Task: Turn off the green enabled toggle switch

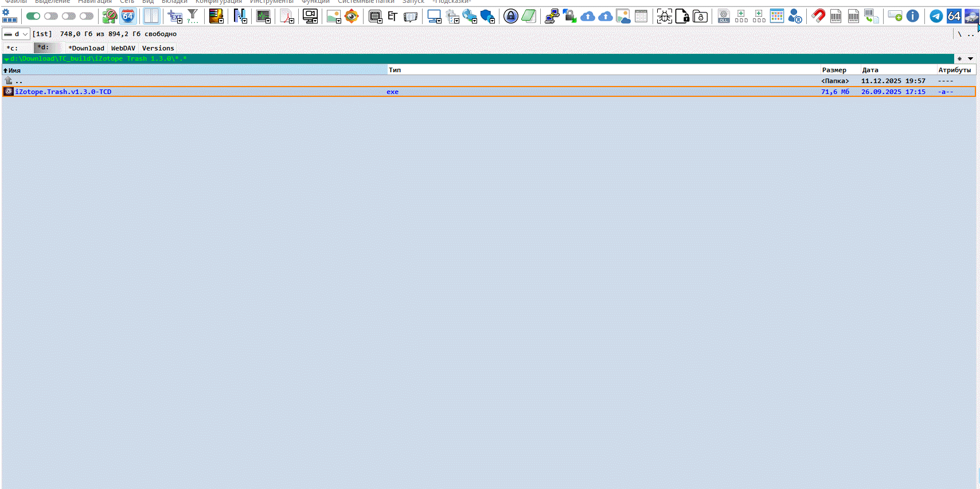Action: (33, 16)
